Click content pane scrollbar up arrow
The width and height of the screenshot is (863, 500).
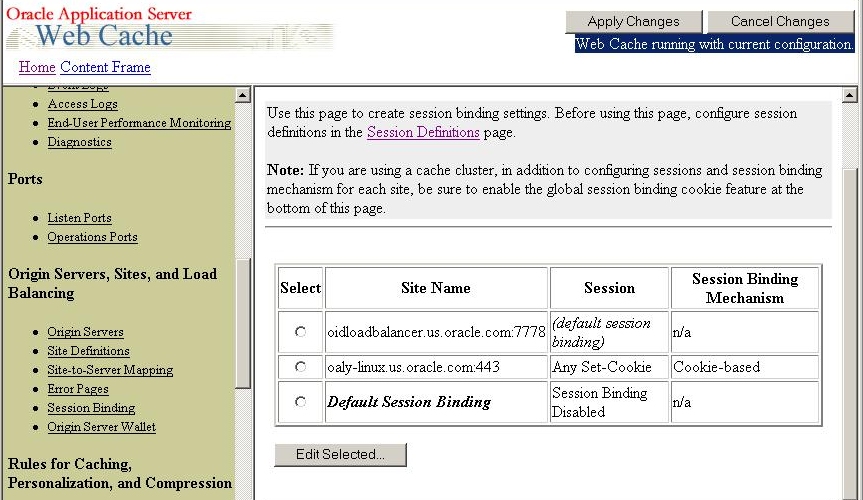(849, 95)
